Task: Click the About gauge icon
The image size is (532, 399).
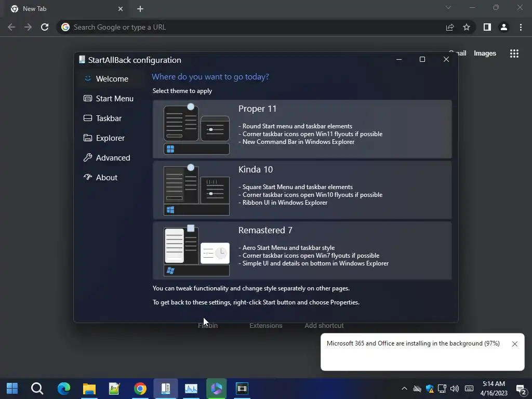Action: pos(87,177)
